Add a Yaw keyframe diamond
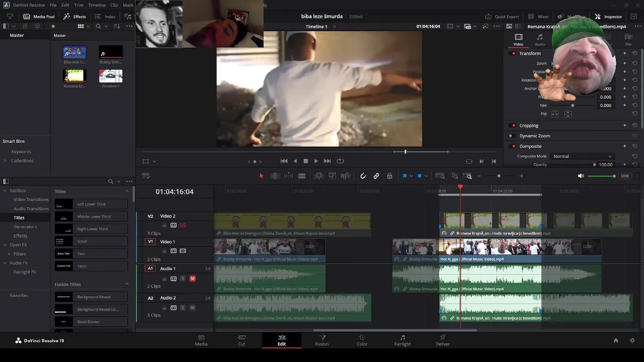Image resolution: width=644 pixels, height=362 pixels. [625, 106]
